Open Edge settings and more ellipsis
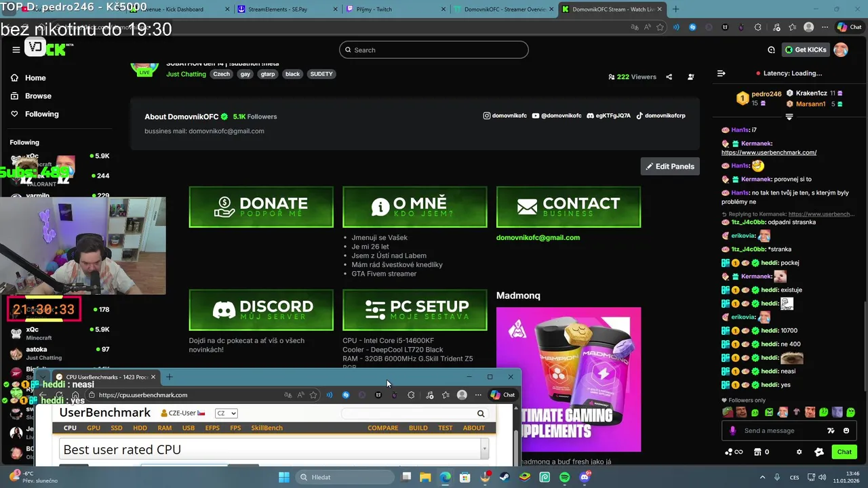The width and height of the screenshot is (868, 488). point(825,27)
